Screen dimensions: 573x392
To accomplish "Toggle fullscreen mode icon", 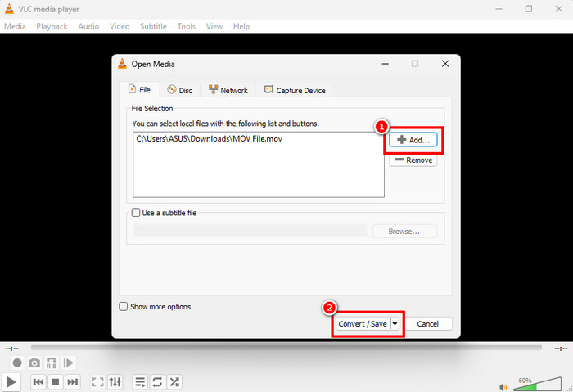I will click(x=97, y=382).
